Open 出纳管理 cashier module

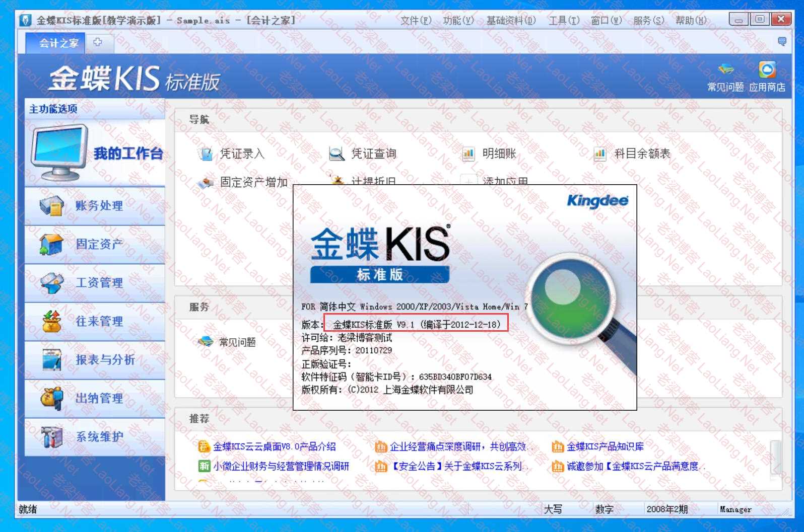99,399
